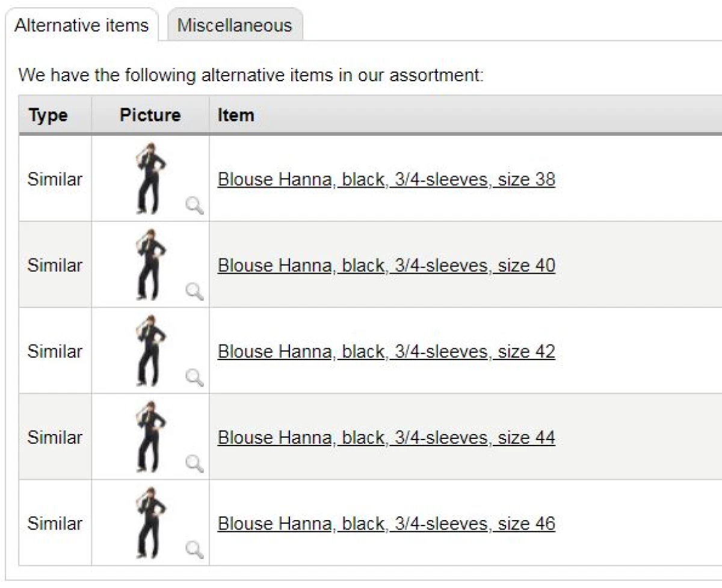Open Blouse Hanna size 42 link
This screenshot has height=588, width=722.
pos(386,351)
